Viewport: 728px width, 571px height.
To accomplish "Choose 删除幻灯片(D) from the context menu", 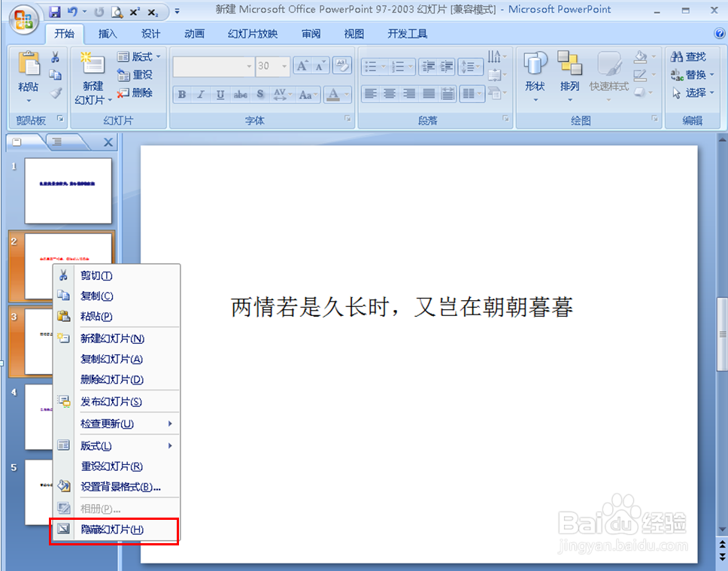I will pos(112,380).
